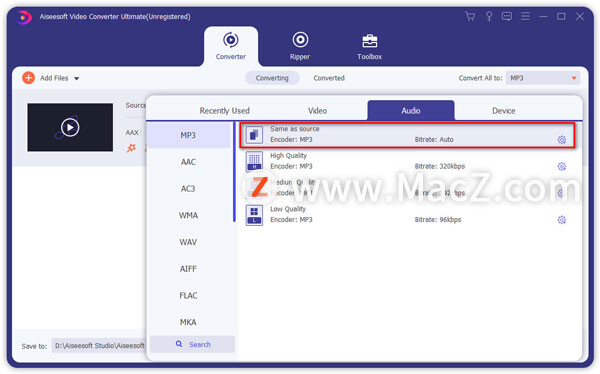Select the Low Quality preset text

pos(288,209)
